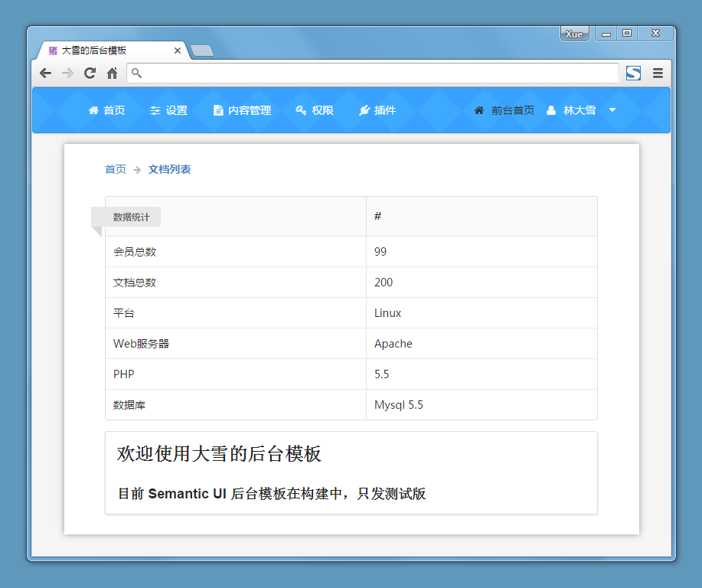The height and width of the screenshot is (588, 702).
Task: Click inside the address bar field
Action: 373,73
